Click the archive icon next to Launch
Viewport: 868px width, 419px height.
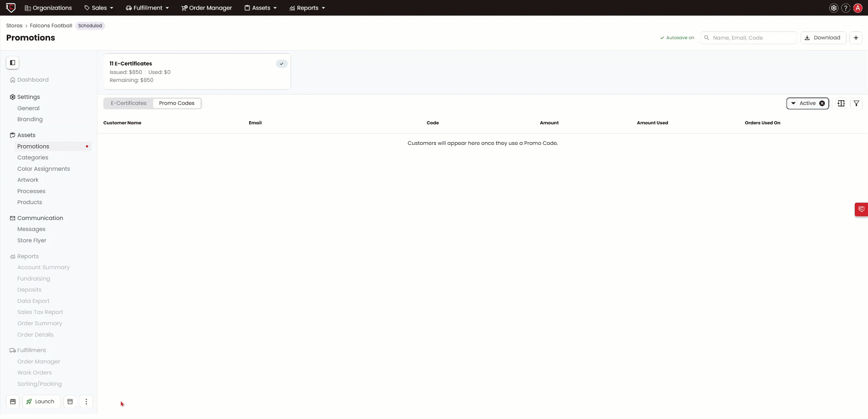click(70, 402)
